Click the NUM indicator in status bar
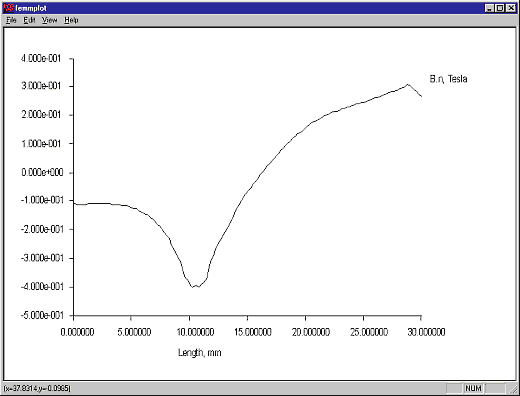Image resolution: width=520 pixels, height=396 pixels. click(473, 388)
